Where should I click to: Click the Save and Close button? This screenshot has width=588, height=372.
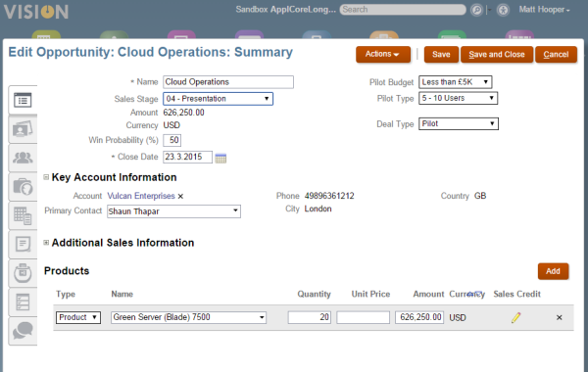497,54
